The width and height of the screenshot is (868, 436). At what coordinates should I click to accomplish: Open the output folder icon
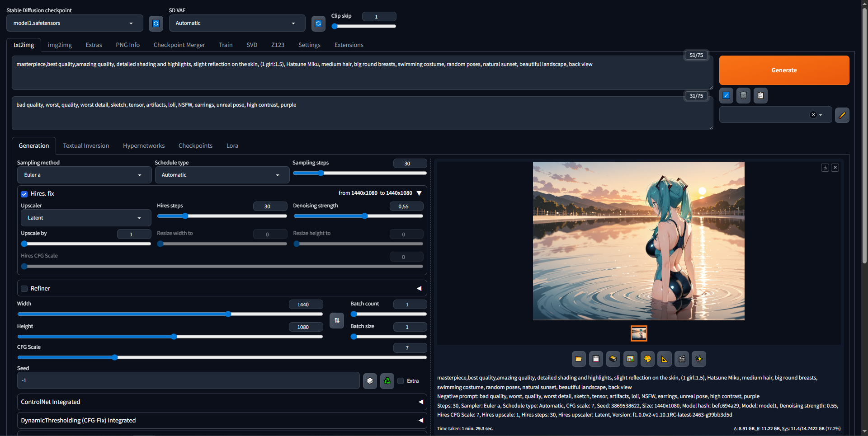pyautogui.click(x=579, y=359)
